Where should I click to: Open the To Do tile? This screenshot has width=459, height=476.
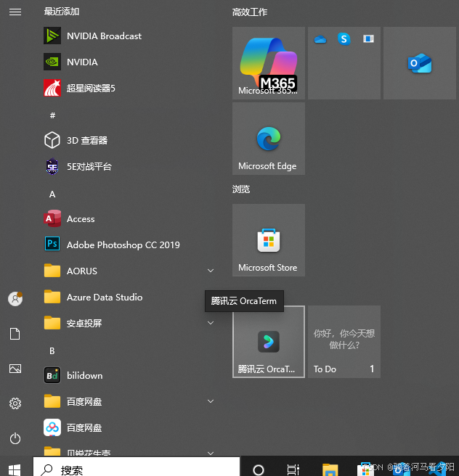point(344,342)
